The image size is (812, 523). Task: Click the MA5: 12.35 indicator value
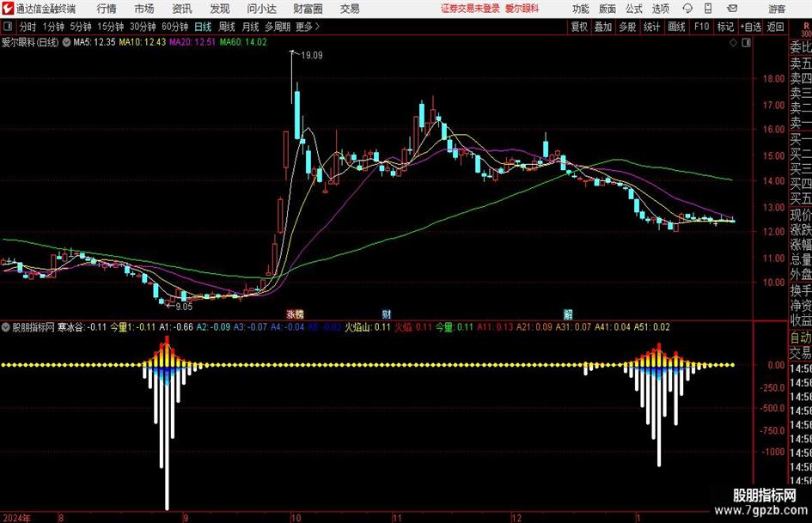95,42
